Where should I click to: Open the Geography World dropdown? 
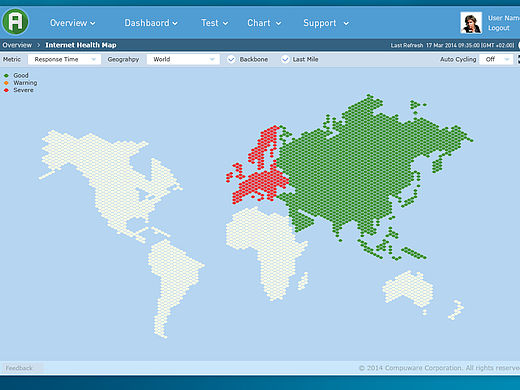183,59
